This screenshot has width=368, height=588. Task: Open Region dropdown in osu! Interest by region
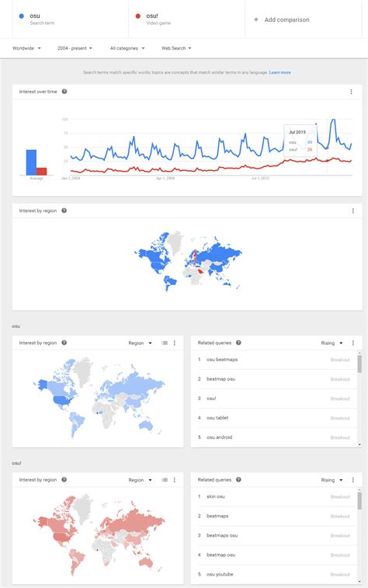coord(141,479)
